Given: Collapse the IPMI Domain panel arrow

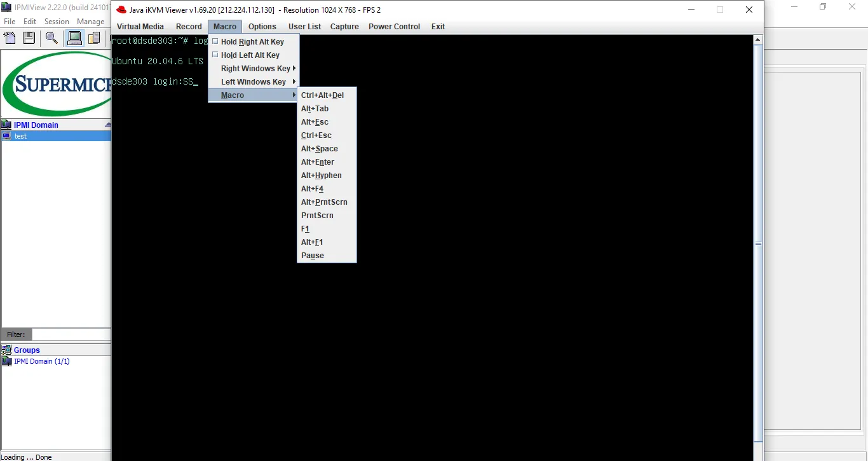Looking at the screenshot, I should coord(107,125).
